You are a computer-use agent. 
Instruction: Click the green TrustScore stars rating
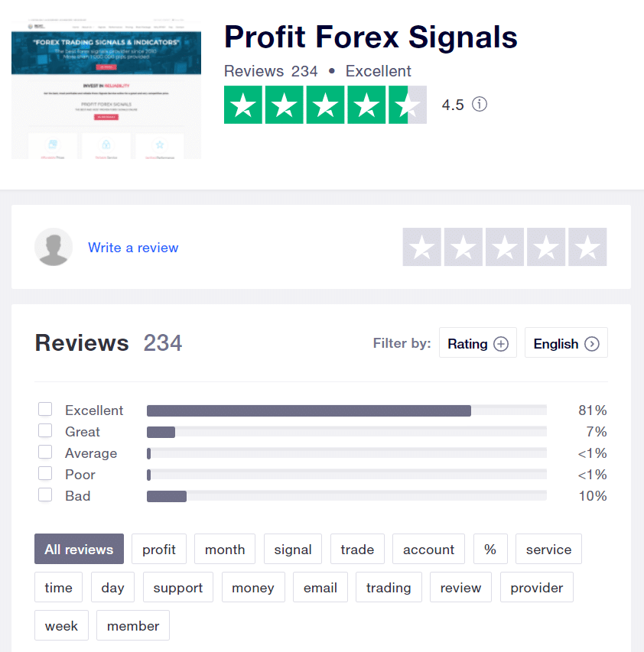coord(325,105)
